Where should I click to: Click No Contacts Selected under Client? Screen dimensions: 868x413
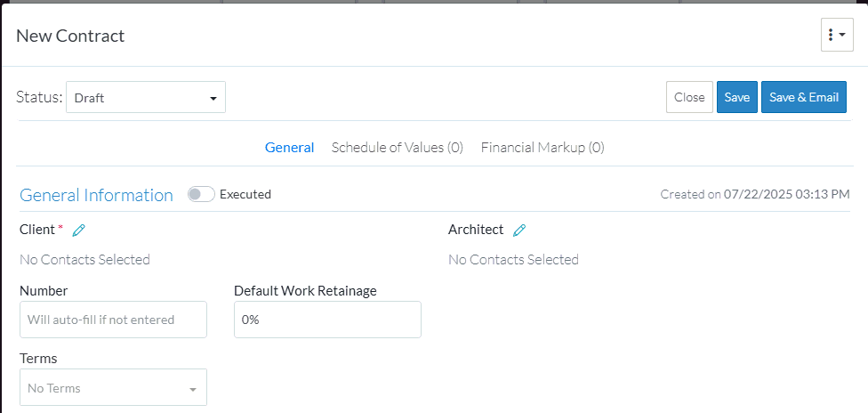pos(84,260)
